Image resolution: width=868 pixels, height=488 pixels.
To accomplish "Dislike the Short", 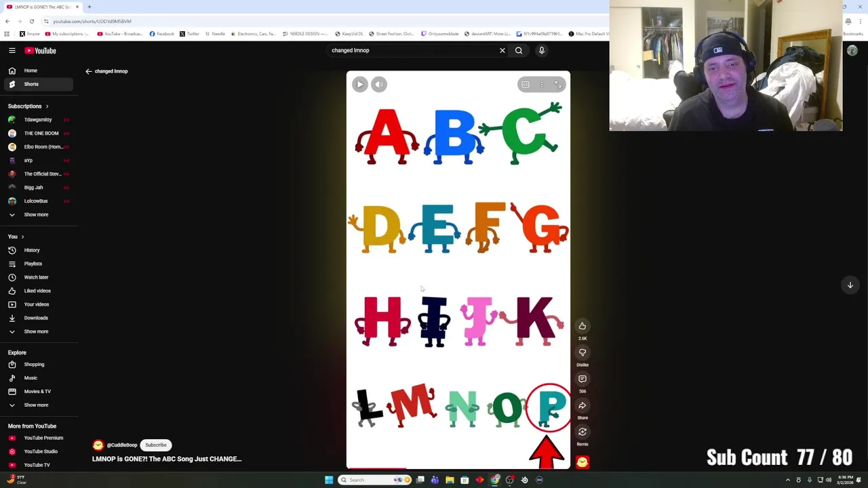I will 583,352.
